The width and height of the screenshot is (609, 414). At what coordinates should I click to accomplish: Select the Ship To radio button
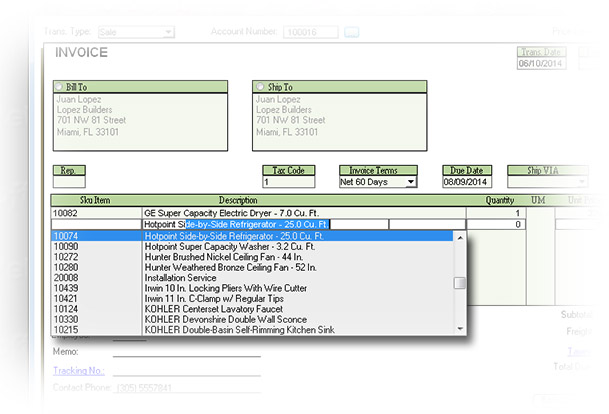pos(260,87)
